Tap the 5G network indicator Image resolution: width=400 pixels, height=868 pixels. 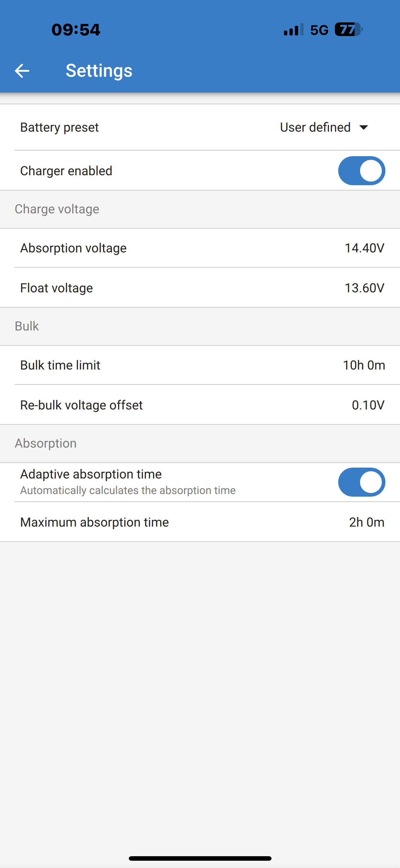pos(319,30)
